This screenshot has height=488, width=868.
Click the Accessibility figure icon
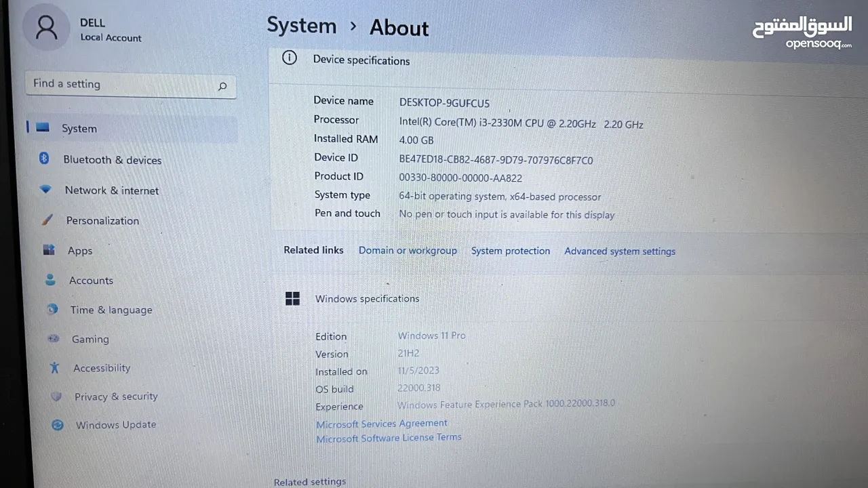[55, 367]
